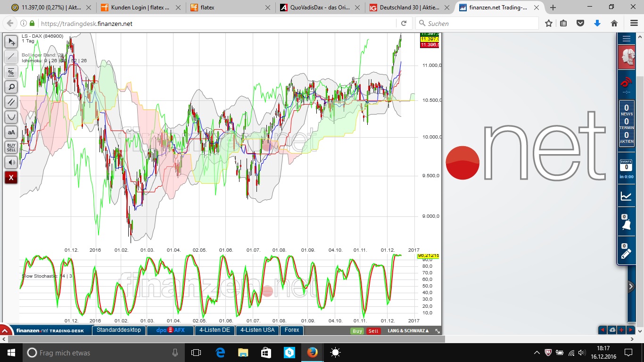This screenshot has width=644, height=362.
Task: Open the sidebar hamburger menu
Action: (x=626, y=39)
